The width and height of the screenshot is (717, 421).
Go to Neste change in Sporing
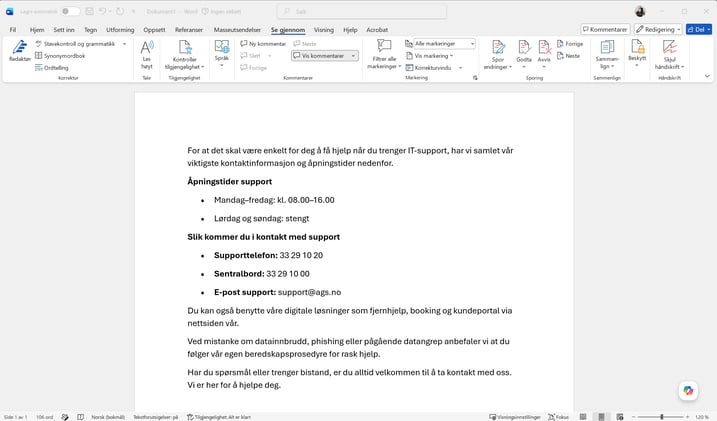click(x=568, y=56)
